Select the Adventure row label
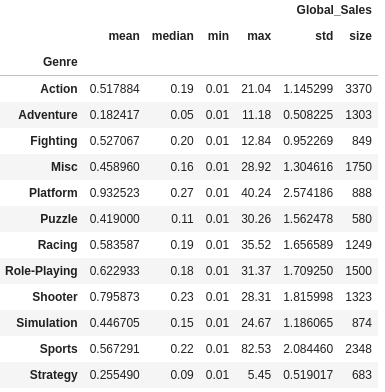The image size is (385, 392). [x=48, y=115]
